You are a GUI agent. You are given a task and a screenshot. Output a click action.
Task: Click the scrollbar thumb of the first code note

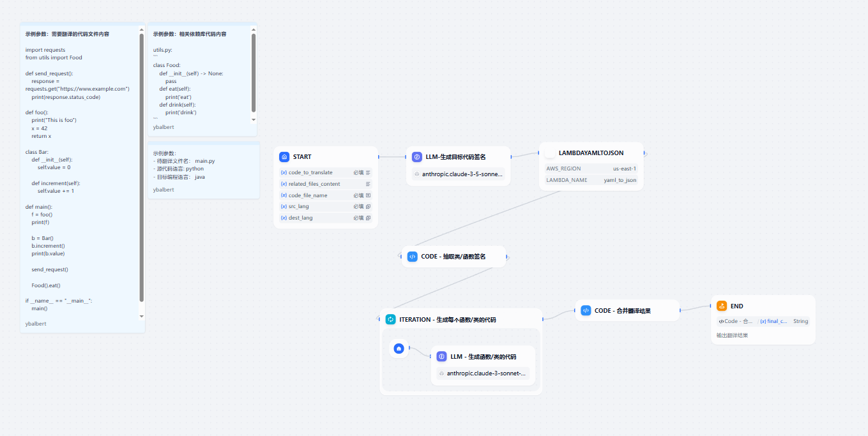pos(142,168)
